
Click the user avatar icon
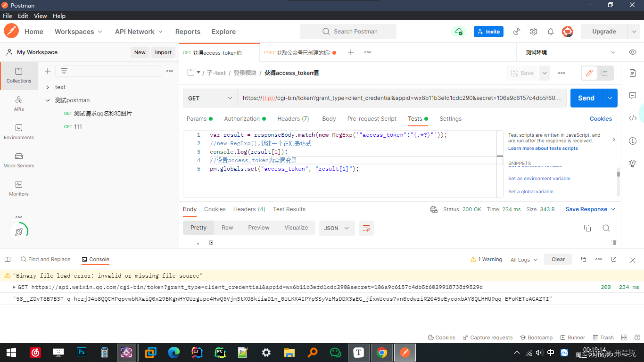(x=568, y=32)
